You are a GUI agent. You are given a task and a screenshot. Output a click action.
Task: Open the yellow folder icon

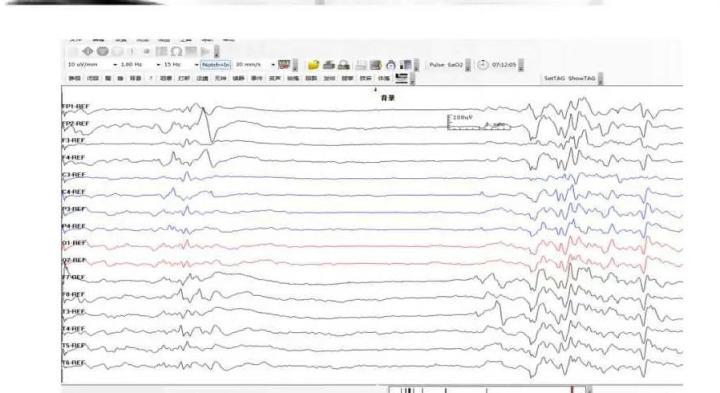click(x=314, y=65)
